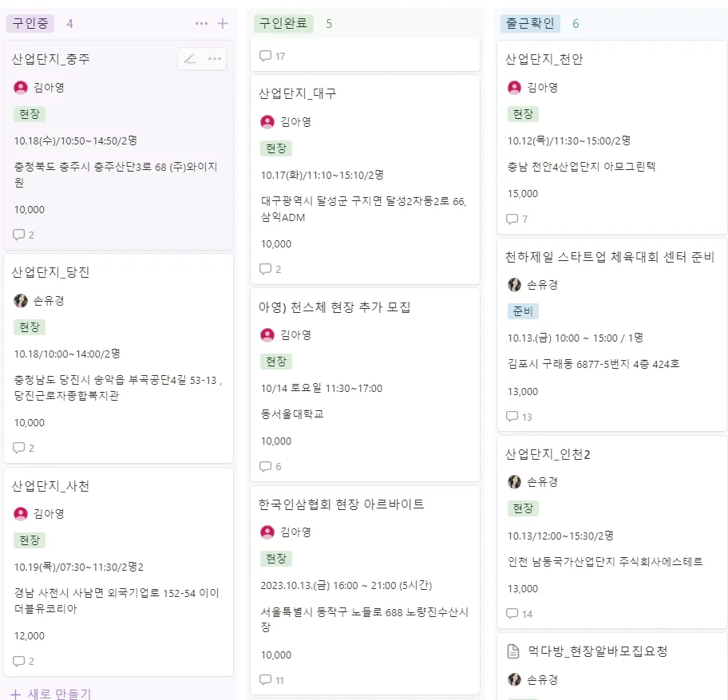The height and width of the screenshot is (700, 728).
Task: Open the 구인중 column options menu
Action: pyautogui.click(x=201, y=24)
